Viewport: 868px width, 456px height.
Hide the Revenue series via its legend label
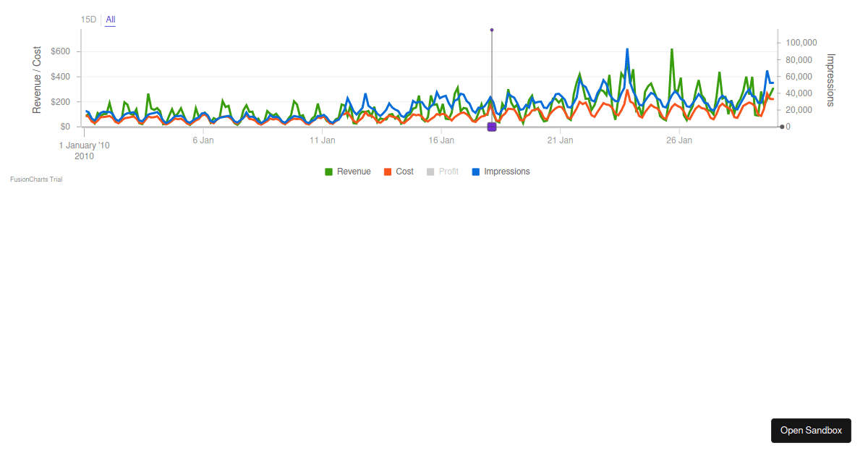pos(354,172)
